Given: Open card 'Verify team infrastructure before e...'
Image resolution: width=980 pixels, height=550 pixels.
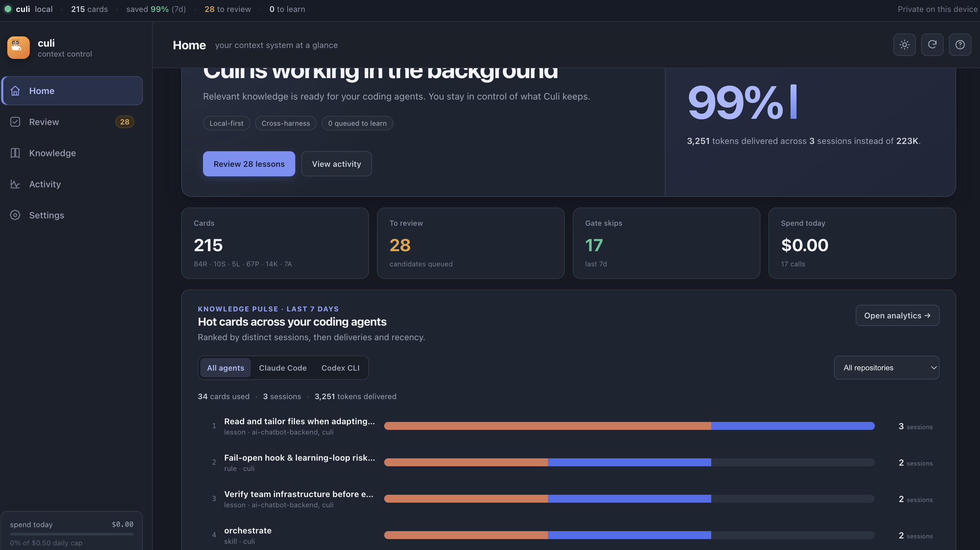Looking at the screenshot, I should point(299,494).
